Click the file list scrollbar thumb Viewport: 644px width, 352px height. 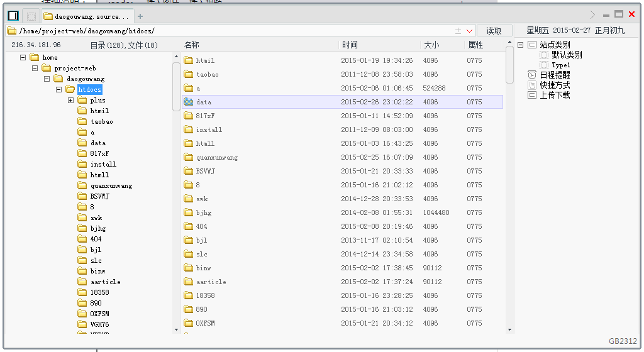(509, 64)
